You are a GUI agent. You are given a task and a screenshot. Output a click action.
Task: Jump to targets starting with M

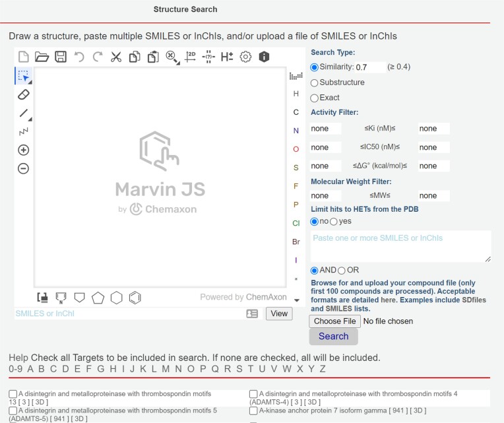click(x=166, y=369)
